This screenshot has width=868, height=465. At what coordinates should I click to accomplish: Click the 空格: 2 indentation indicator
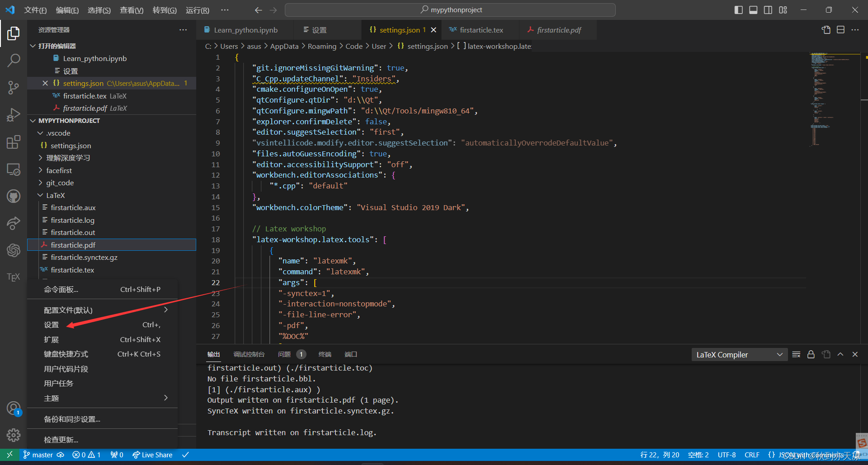698,455
